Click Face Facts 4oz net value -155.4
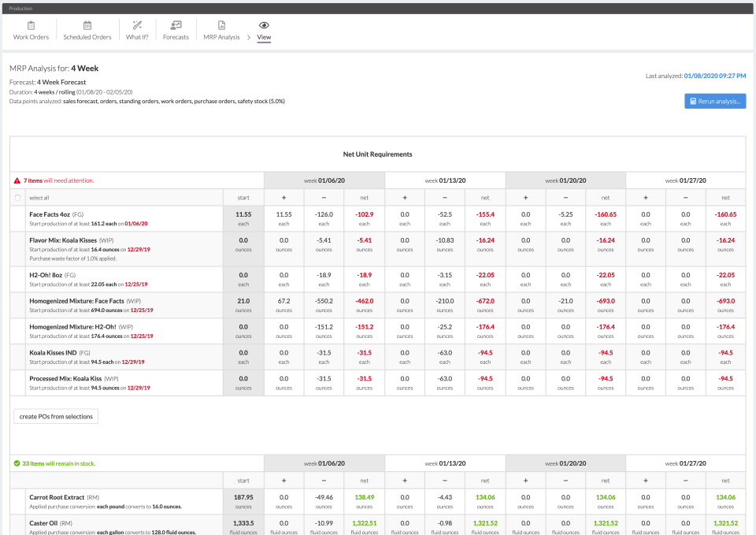The height and width of the screenshot is (535, 756). [485, 214]
